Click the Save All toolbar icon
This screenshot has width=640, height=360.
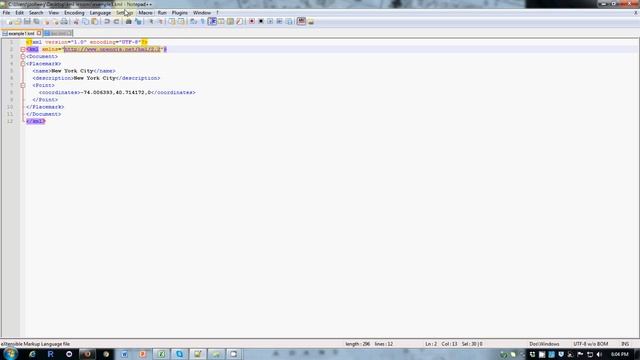[x=36, y=21]
